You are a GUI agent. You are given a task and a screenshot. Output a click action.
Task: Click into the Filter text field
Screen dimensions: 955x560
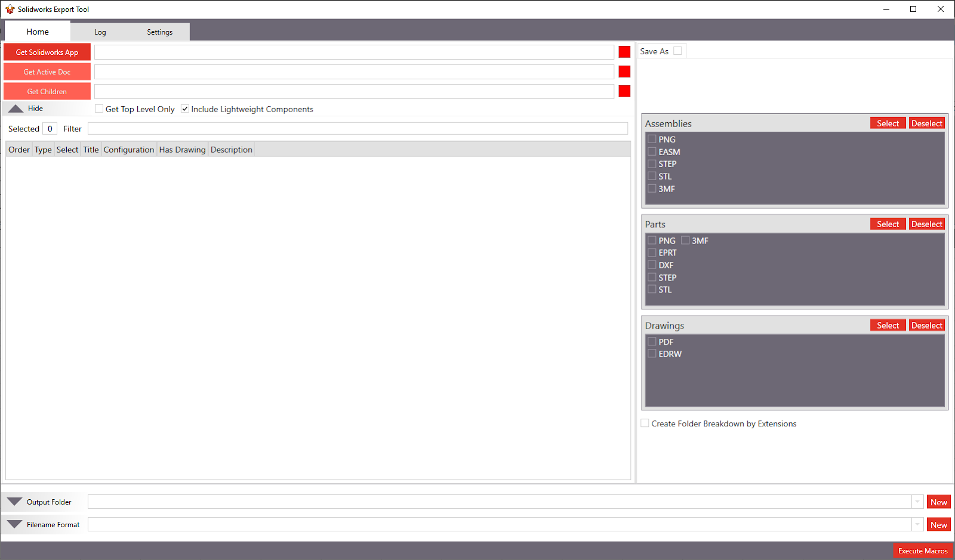(x=358, y=129)
